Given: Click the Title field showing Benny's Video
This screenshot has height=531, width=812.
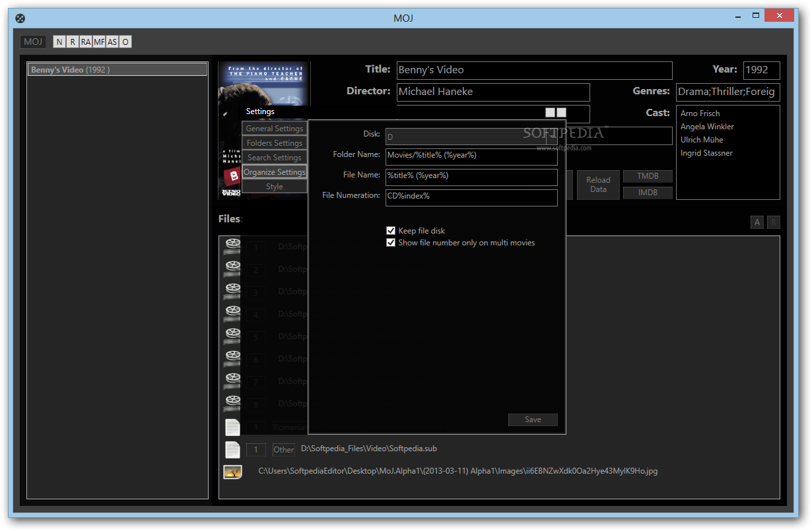Looking at the screenshot, I should pos(534,70).
